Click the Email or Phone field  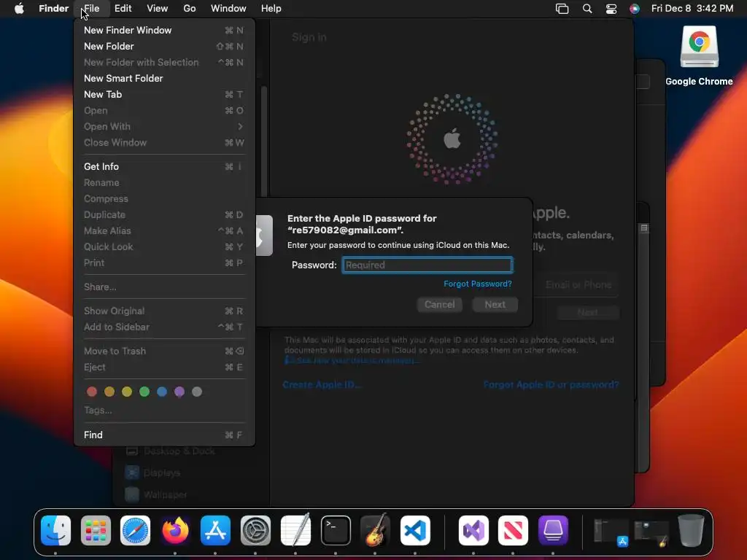pyautogui.click(x=578, y=285)
